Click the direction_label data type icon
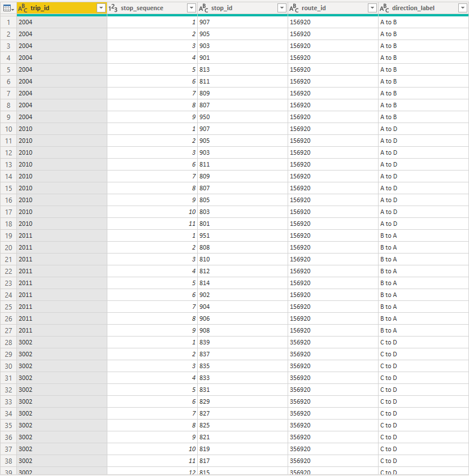 click(x=385, y=8)
